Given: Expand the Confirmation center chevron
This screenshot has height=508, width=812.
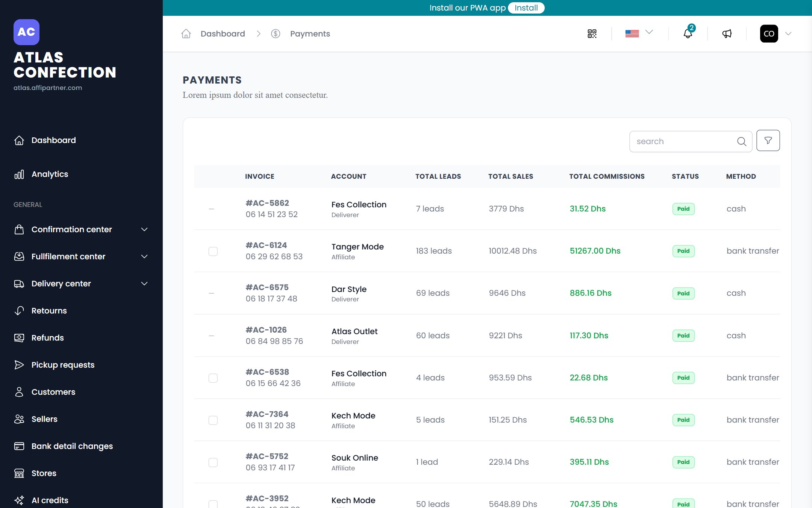Looking at the screenshot, I should [x=144, y=230].
